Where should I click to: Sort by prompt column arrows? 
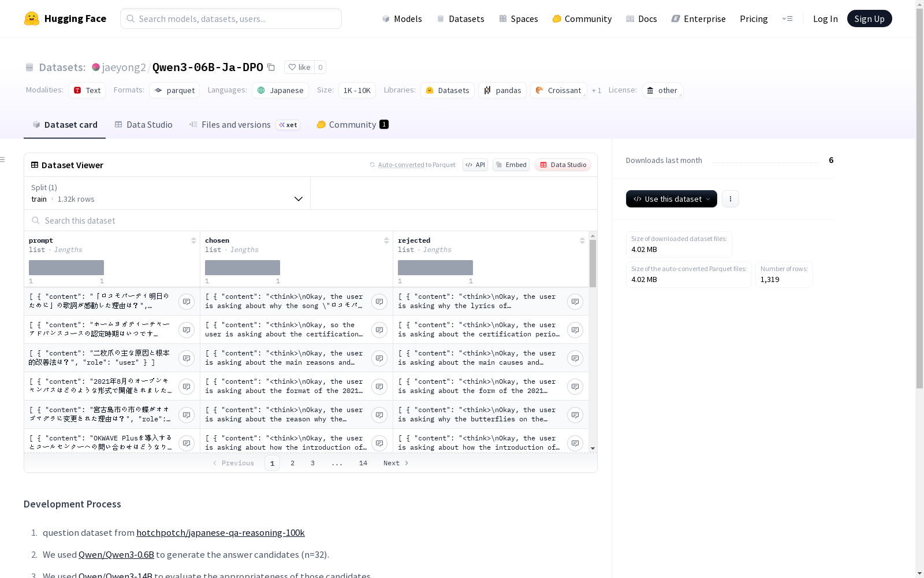point(193,240)
